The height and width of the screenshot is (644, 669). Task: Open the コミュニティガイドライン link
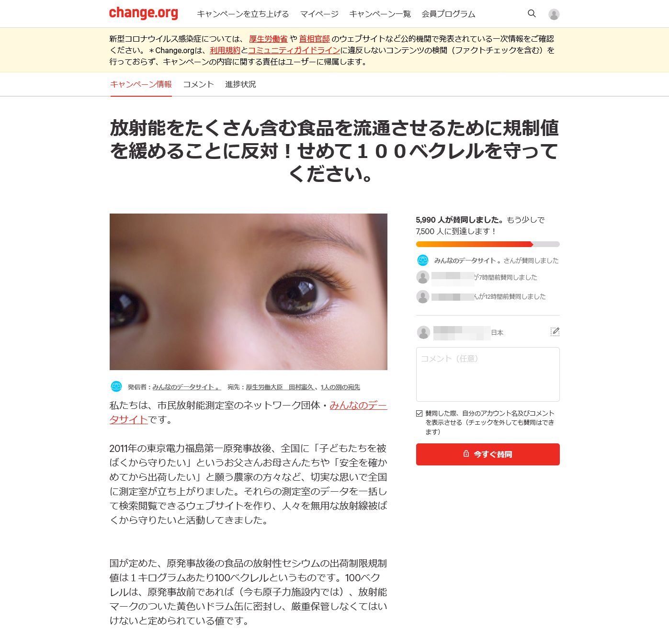click(294, 50)
